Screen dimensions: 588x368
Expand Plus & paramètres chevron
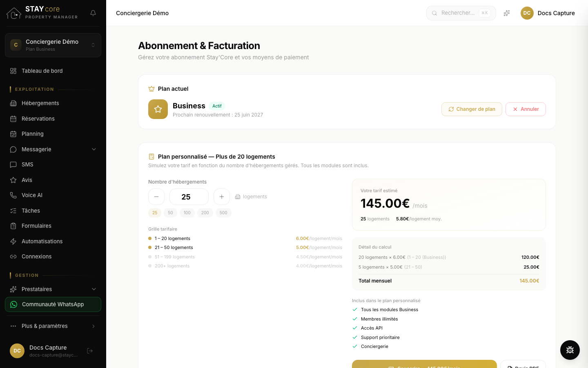coord(94,326)
